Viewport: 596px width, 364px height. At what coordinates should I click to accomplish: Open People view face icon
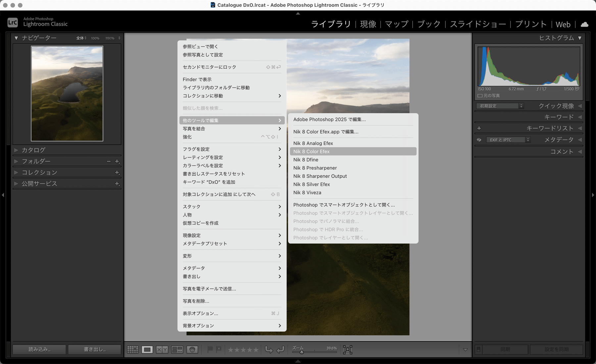click(192, 350)
